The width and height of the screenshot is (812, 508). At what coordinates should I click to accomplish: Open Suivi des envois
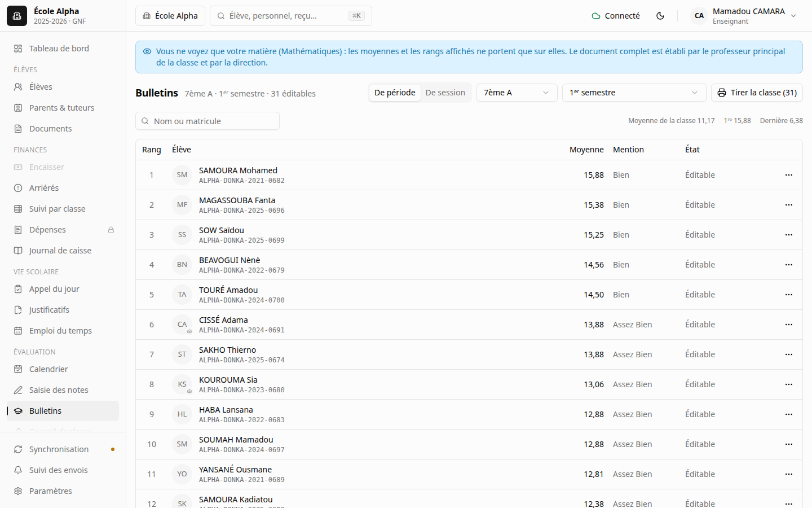[63, 470]
